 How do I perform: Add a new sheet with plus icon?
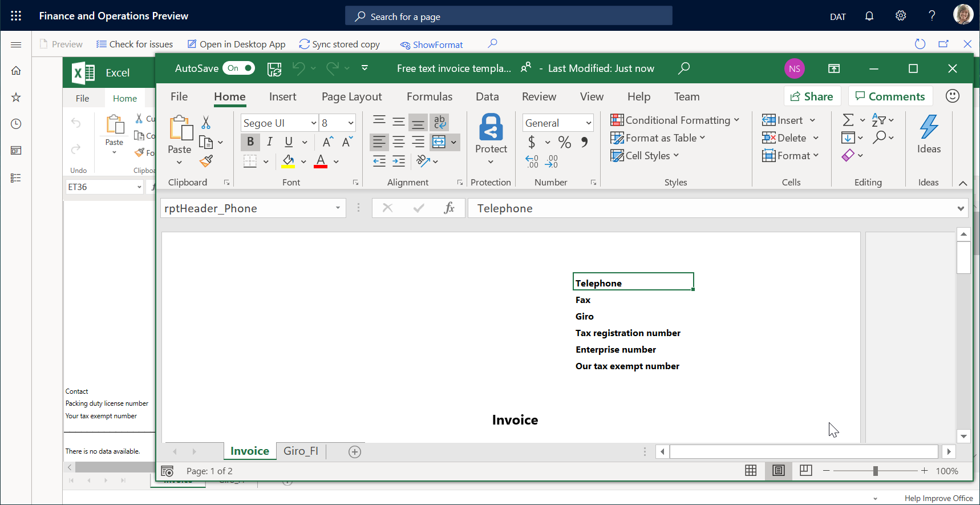(x=355, y=452)
